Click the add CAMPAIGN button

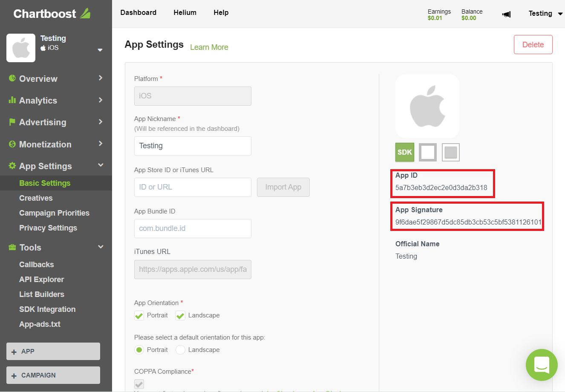point(53,375)
